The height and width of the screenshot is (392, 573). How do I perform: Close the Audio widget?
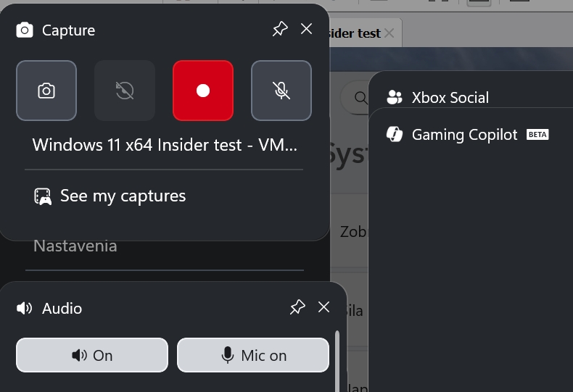click(x=324, y=307)
